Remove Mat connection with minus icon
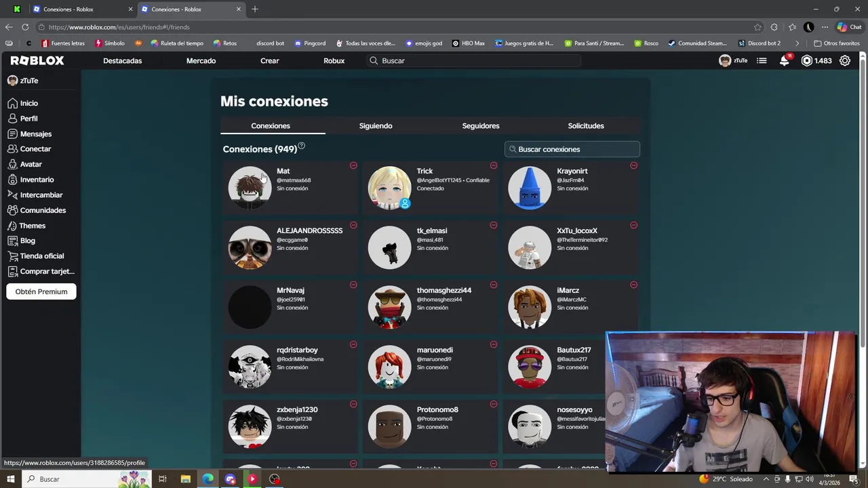Image resolution: width=868 pixels, height=488 pixels. pyautogui.click(x=353, y=165)
